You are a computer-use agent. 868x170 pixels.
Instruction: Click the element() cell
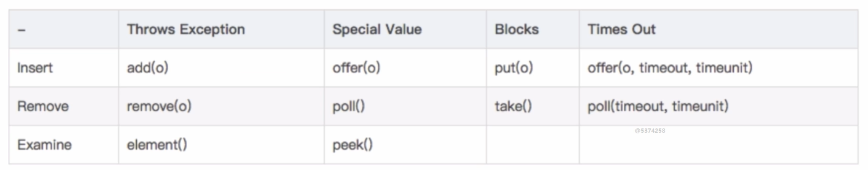click(157, 144)
